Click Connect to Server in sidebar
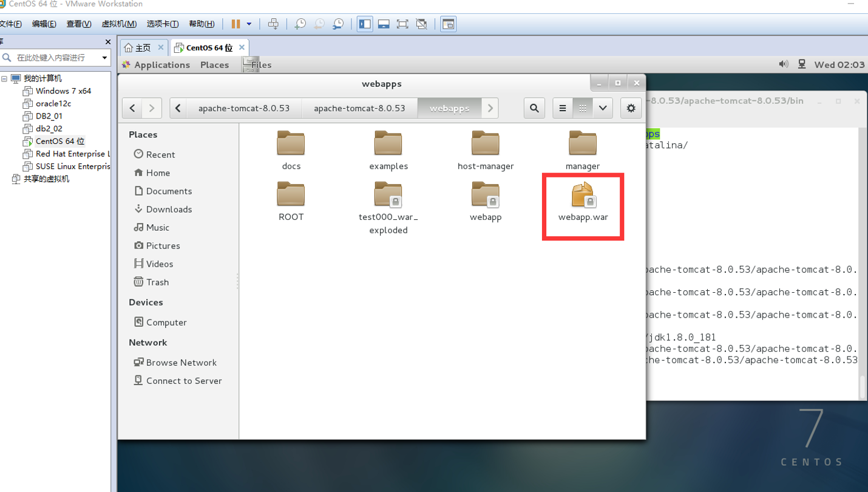This screenshot has width=868, height=492. point(178,380)
